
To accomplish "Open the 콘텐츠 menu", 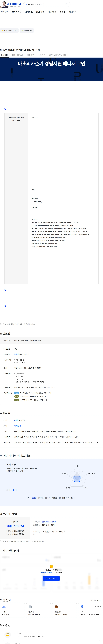I will point(63,12).
